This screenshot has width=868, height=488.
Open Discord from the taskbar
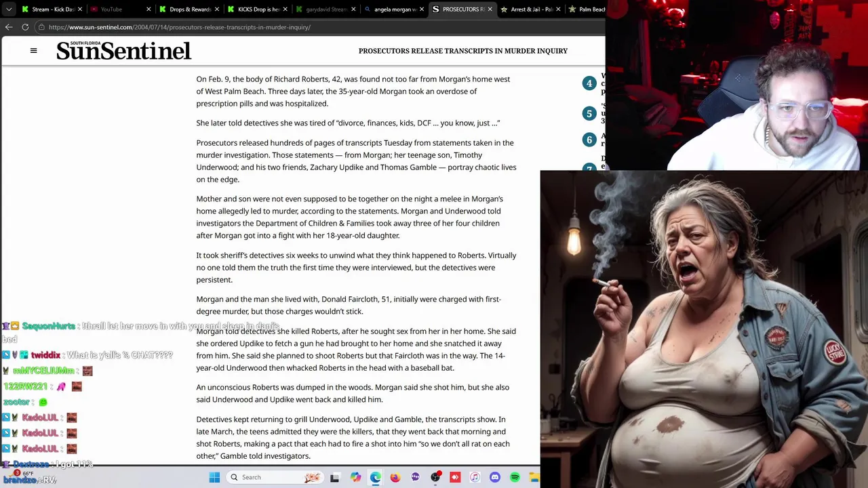[x=495, y=477]
